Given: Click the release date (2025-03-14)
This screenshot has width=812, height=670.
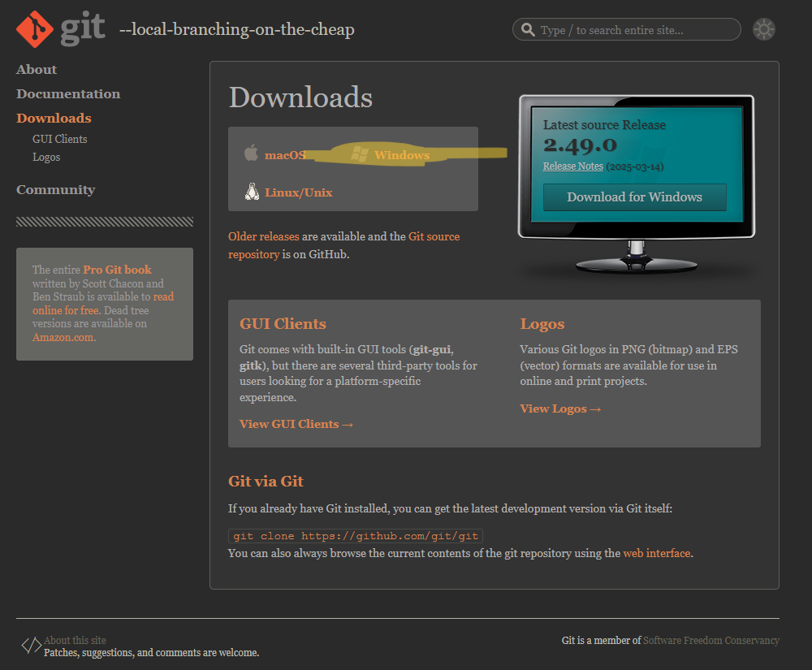Looking at the screenshot, I should tap(635, 166).
